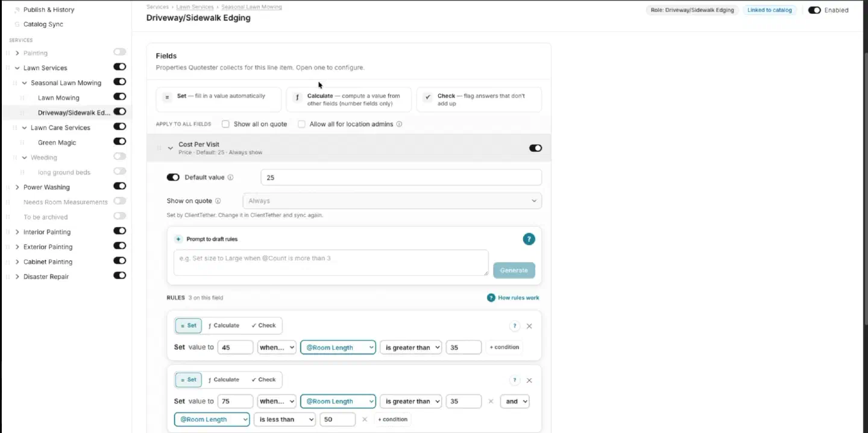Open the 'is greater than' dropdown in first rule
868x433 pixels.
(x=410, y=347)
